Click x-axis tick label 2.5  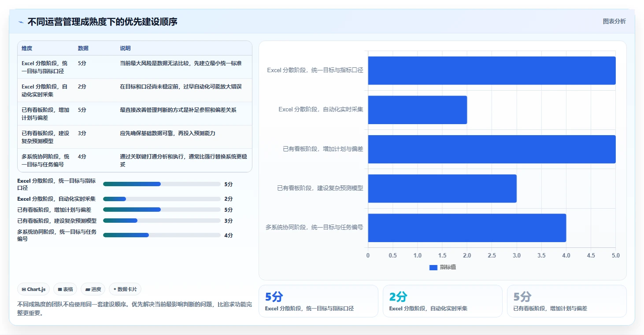point(492,255)
